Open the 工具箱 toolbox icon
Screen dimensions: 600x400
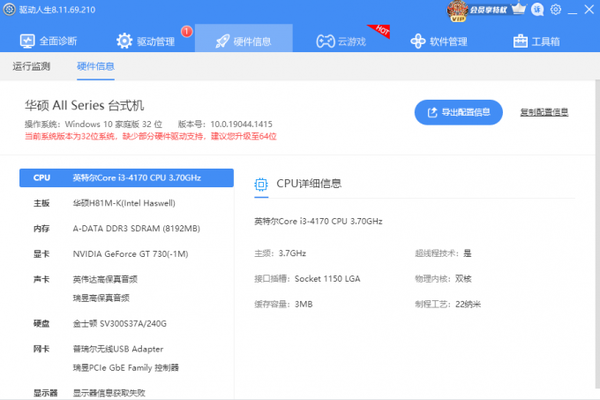pos(519,42)
